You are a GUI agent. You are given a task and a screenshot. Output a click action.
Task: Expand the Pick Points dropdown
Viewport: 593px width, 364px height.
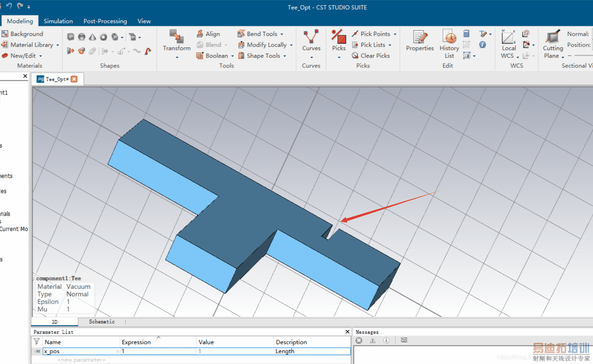pos(395,34)
